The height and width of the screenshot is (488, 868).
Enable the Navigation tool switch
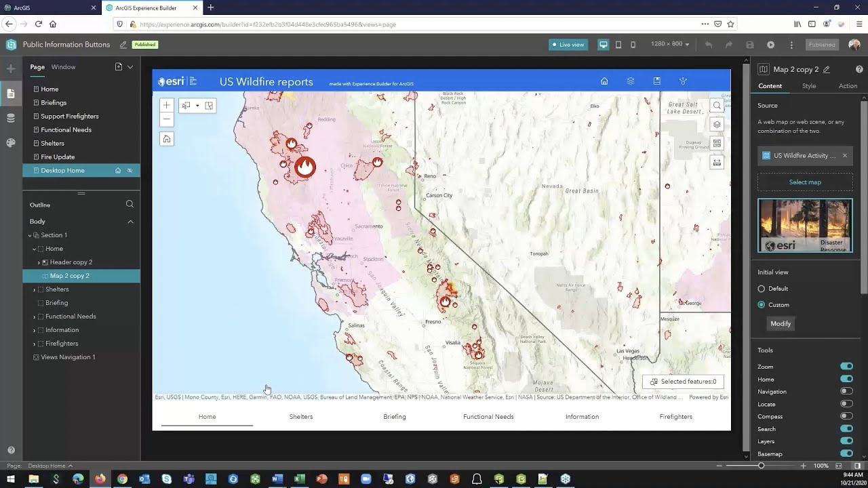coord(846,391)
